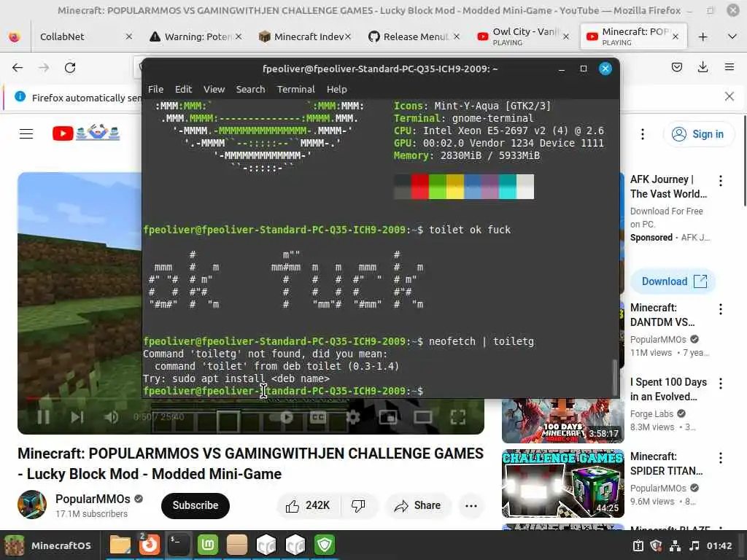The image size is (747, 560).
Task: Focus Firefox from the taskbar
Action: coord(149,545)
